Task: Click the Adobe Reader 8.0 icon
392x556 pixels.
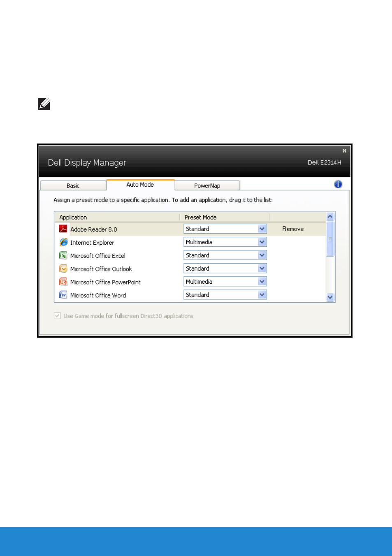Action: tap(63, 229)
